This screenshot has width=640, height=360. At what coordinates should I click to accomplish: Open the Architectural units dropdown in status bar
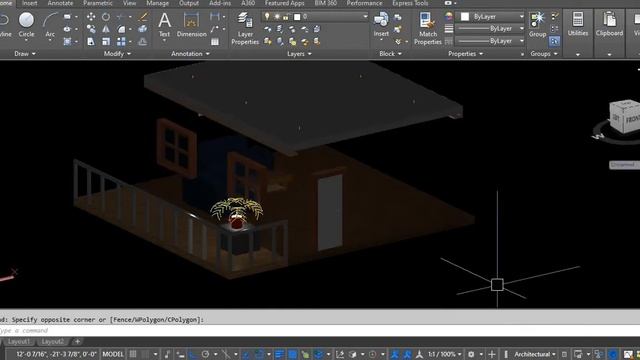pyautogui.click(x=535, y=354)
